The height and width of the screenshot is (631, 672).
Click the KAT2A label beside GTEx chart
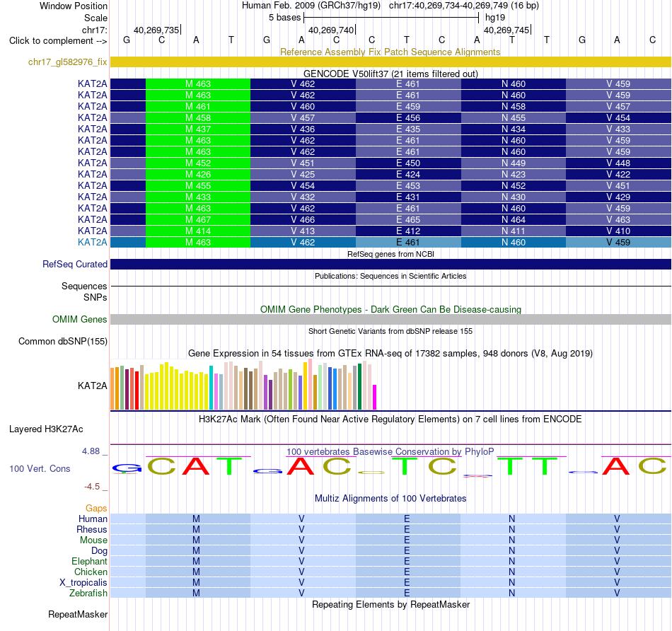(x=92, y=386)
